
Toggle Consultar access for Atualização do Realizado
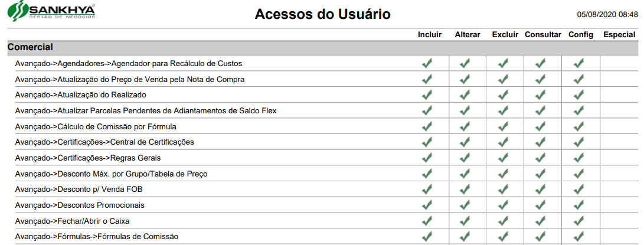pos(541,94)
